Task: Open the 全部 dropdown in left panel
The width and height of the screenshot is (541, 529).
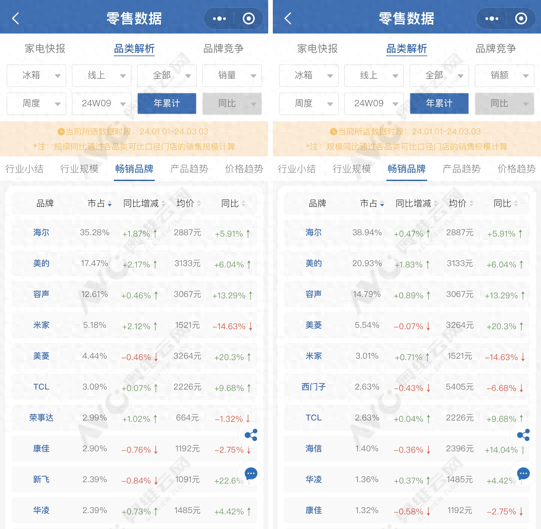Action: (x=167, y=75)
